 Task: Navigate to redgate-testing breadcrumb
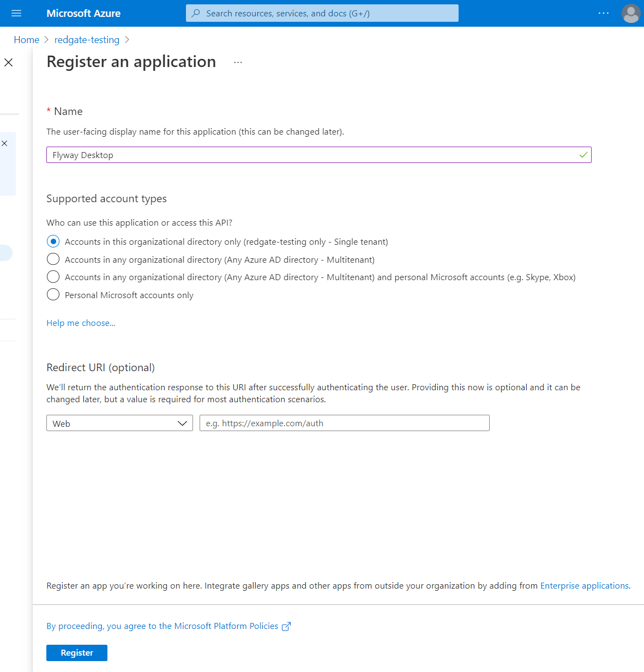(x=87, y=40)
